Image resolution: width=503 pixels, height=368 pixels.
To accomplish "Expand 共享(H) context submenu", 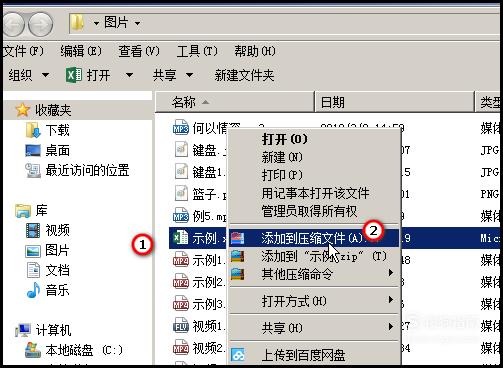I will pos(314,328).
